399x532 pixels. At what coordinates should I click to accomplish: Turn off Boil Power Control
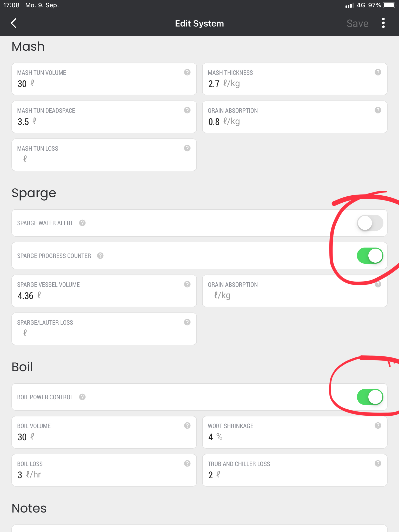(370, 397)
